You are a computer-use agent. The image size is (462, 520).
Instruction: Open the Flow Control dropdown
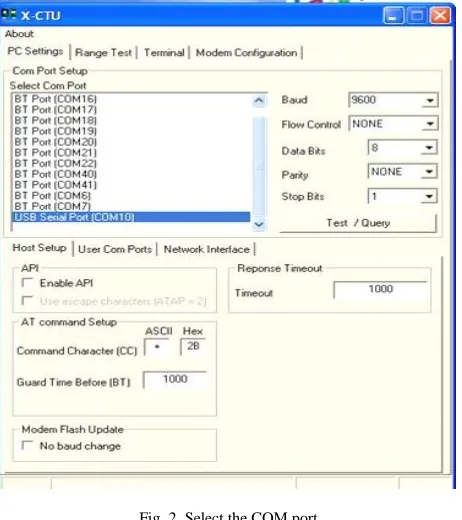coord(430,124)
